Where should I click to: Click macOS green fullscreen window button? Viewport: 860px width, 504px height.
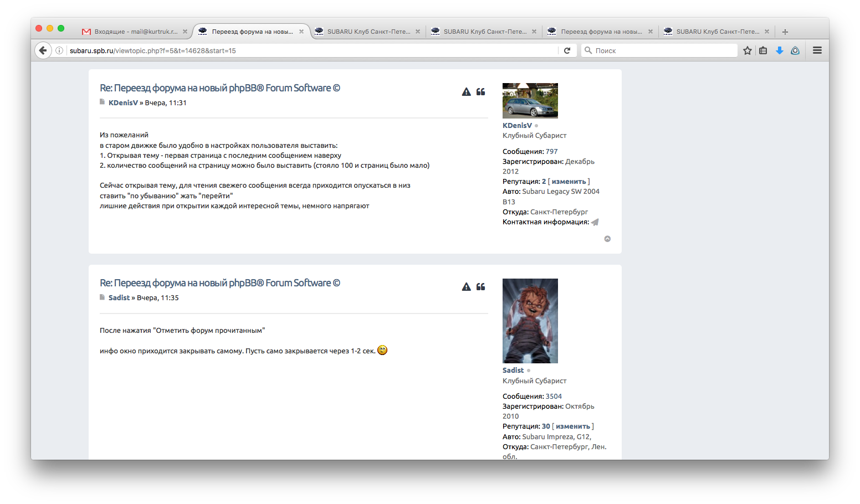(61, 28)
